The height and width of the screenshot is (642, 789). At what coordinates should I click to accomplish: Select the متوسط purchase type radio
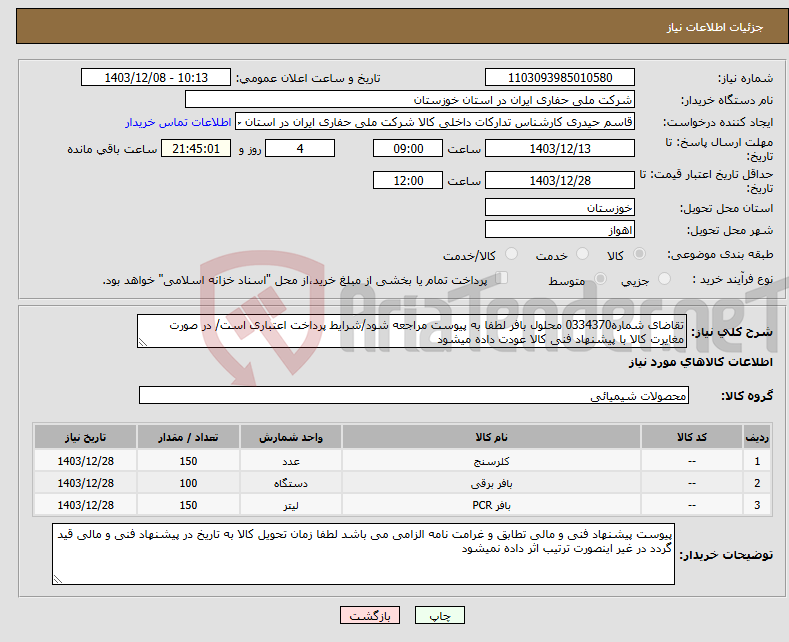600,279
